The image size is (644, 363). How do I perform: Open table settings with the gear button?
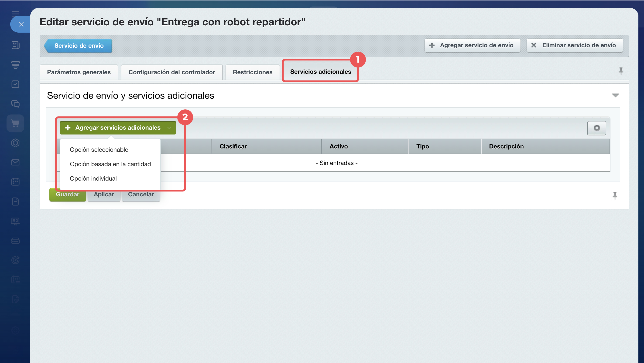pyautogui.click(x=596, y=128)
